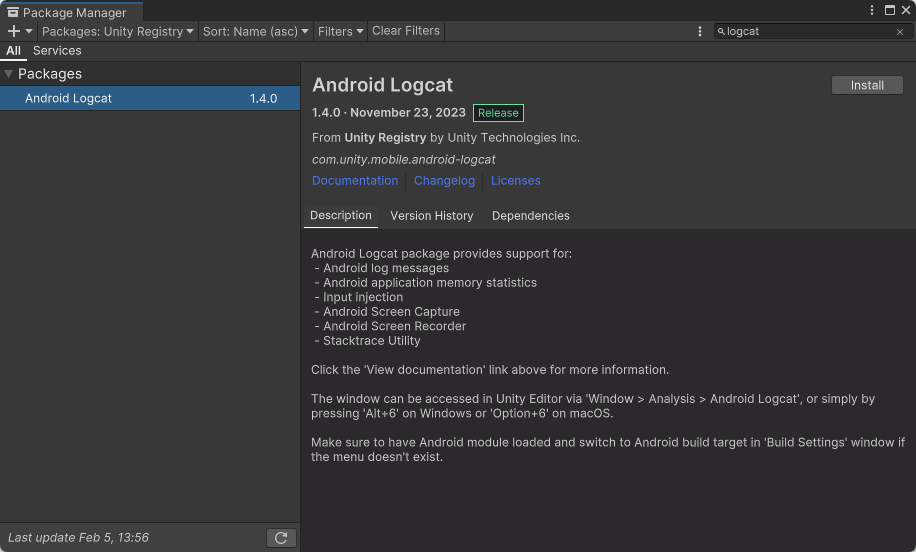Viewport: 916px width, 552px height.
Task: Click the plus add package icon
Action: point(14,31)
